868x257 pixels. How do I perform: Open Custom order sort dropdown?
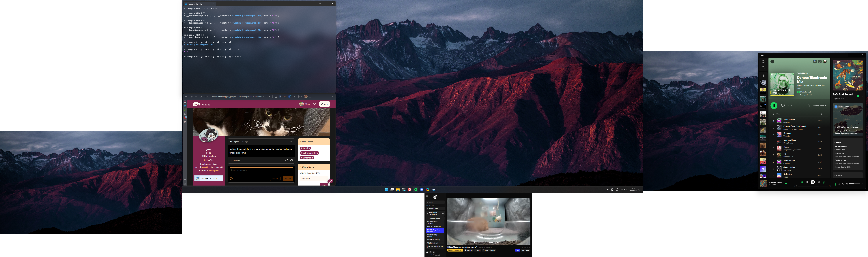pos(820,105)
